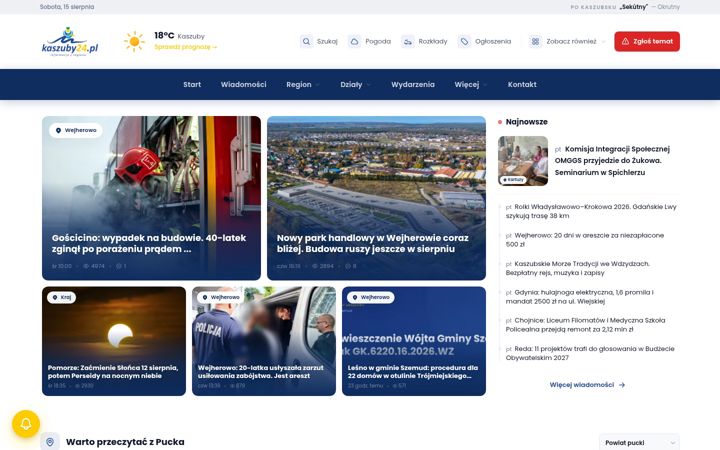Open Wejherowo 20-latka zarzut usiłowania zabójstwa article
720x450 pixels.
pyautogui.click(x=264, y=341)
